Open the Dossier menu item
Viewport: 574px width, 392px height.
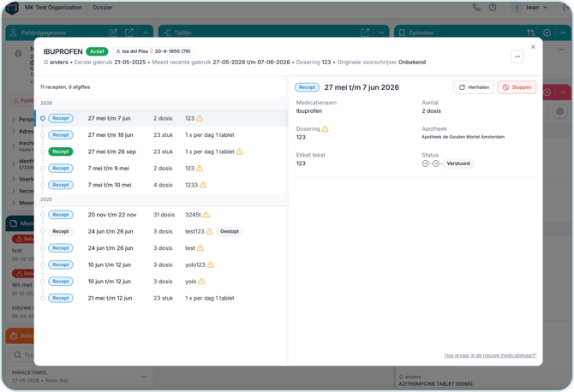click(103, 8)
